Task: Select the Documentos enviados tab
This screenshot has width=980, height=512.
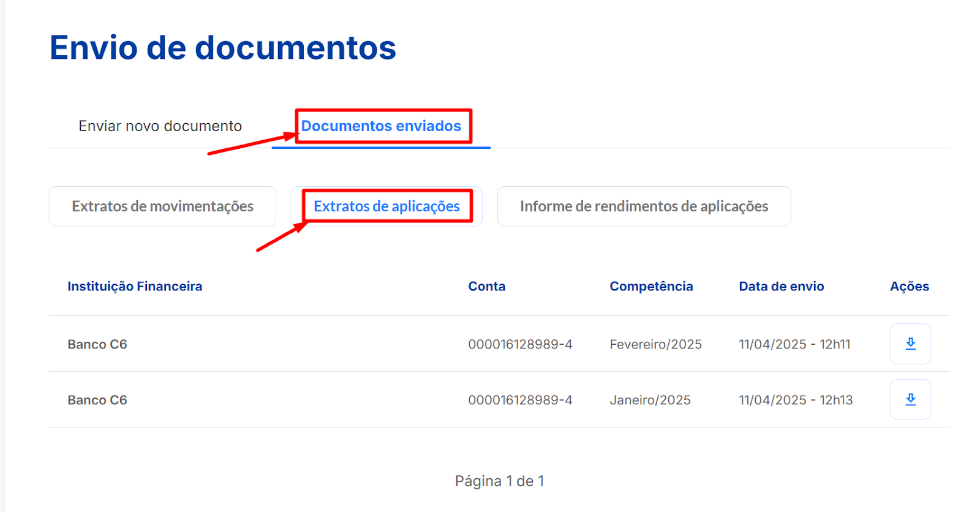Action: pyautogui.click(x=381, y=126)
